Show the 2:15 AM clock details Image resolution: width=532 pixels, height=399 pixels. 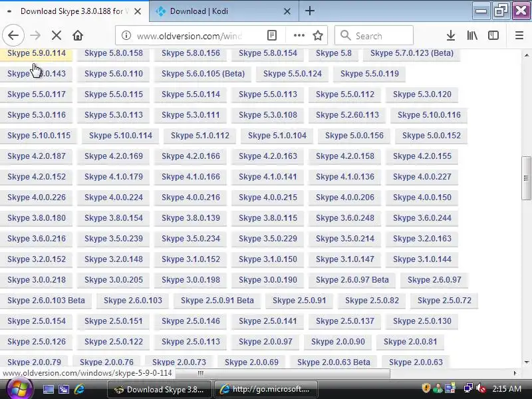pyautogui.click(x=507, y=388)
